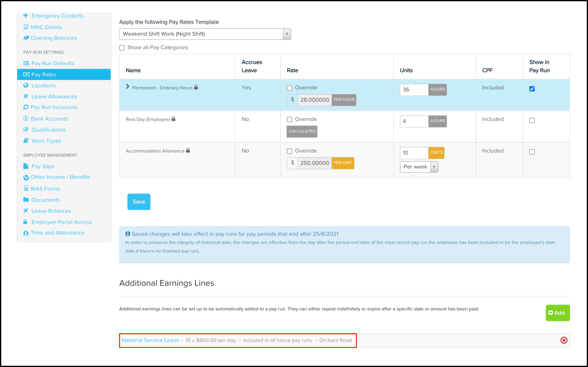
Task: Click the Rest Day hours units field
Action: [414, 121]
